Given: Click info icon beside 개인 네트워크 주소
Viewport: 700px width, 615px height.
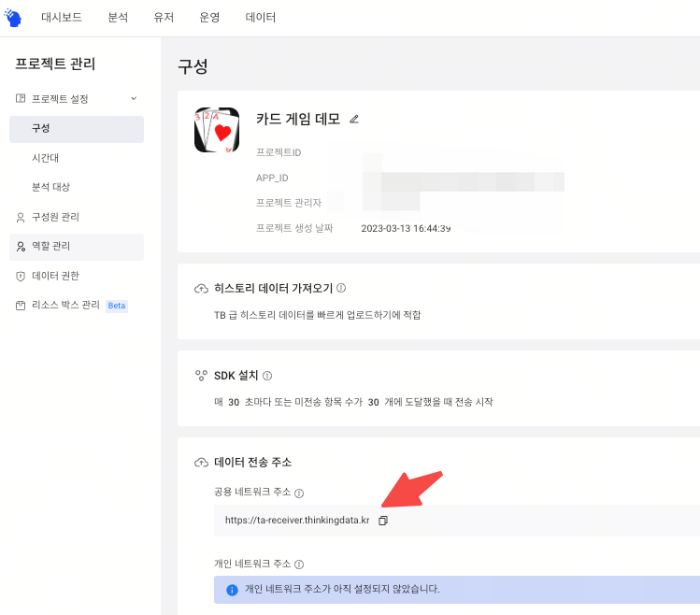Looking at the screenshot, I should tap(299, 565).
